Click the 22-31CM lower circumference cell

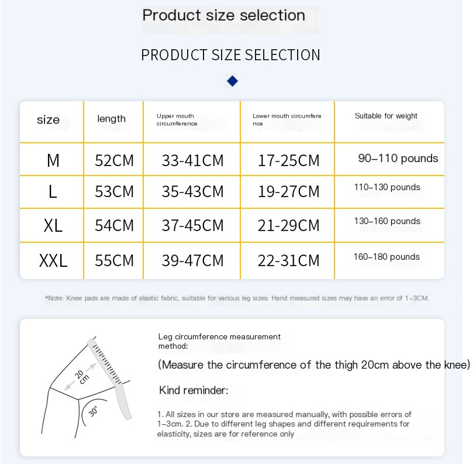point(288,260)
